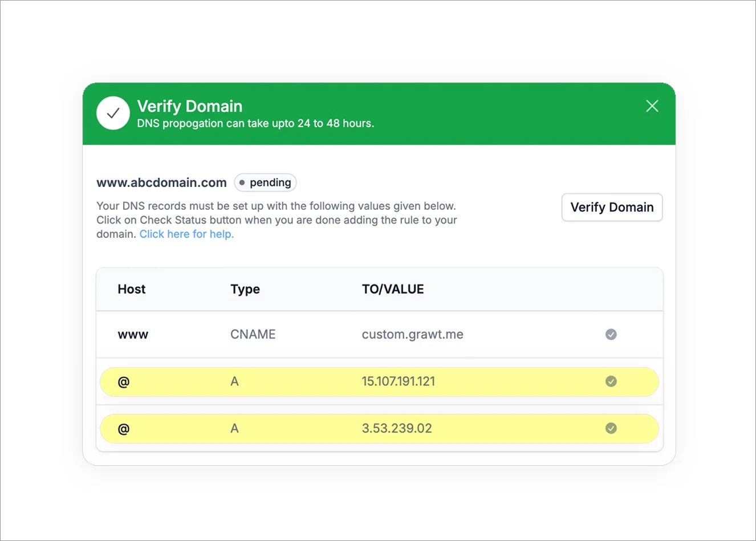The image size is (756, 541).
Task: Open the Click here for help link
Action: [186, 234]
